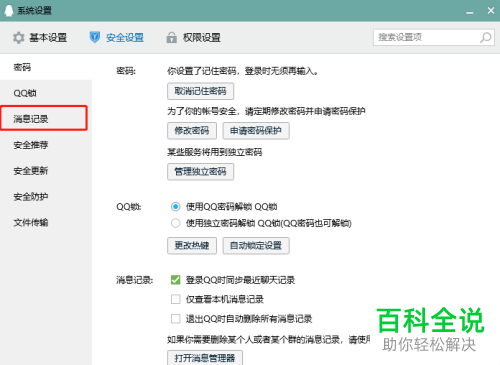Open 自动锁定设置
The height and width of the screenshot is (365, 500).
point(256,246)
